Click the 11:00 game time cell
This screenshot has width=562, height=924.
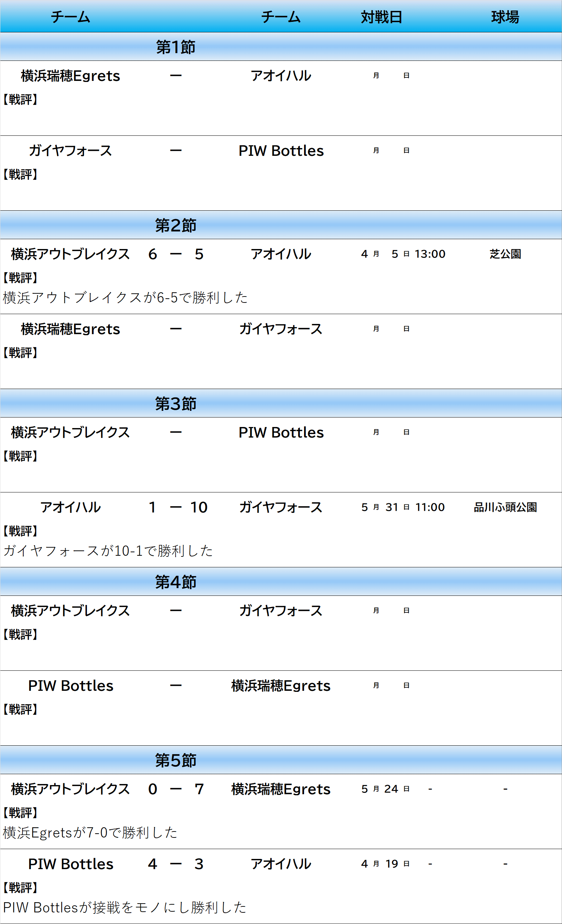[x=430, y=507]
